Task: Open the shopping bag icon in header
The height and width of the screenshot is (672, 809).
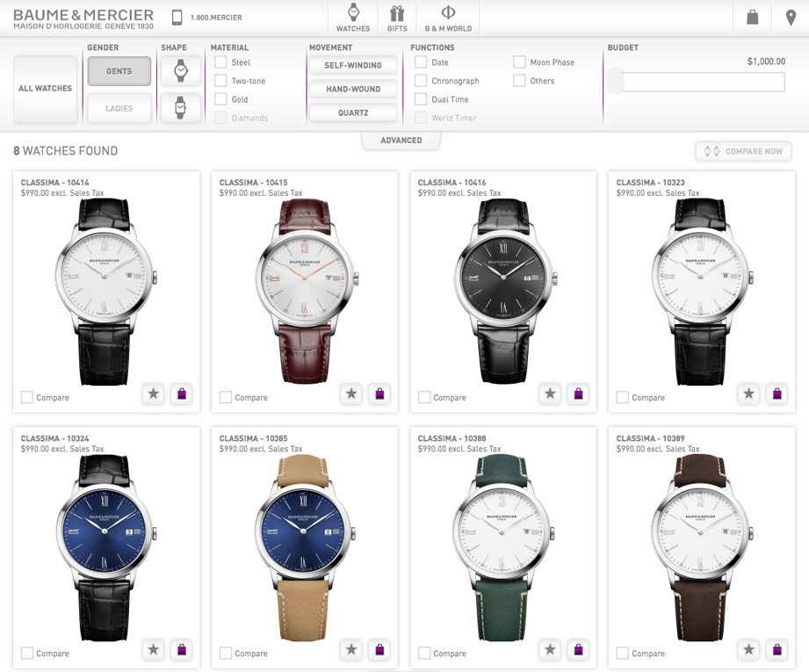Action: [752, 18]
